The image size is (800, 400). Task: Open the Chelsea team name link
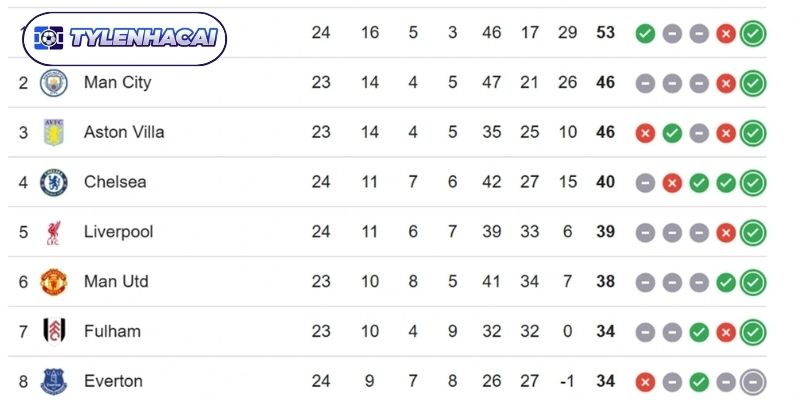(115, 182)
